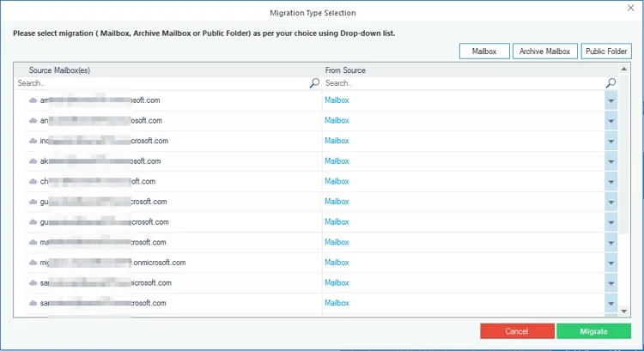Click the scrollbar up arrow

624,69
